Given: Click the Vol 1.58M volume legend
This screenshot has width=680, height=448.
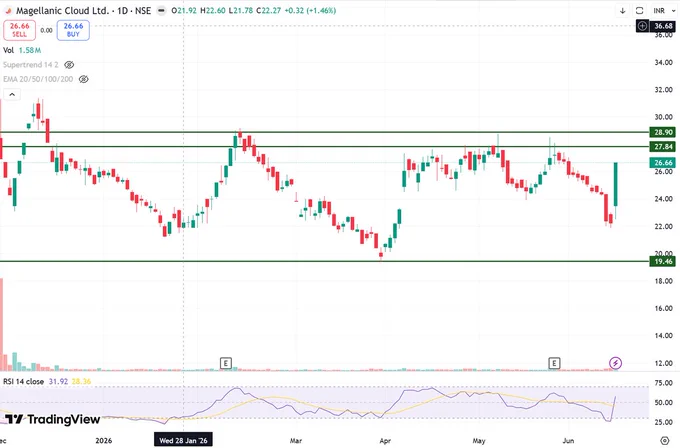Looking at the screenshot, I should 22,50.
